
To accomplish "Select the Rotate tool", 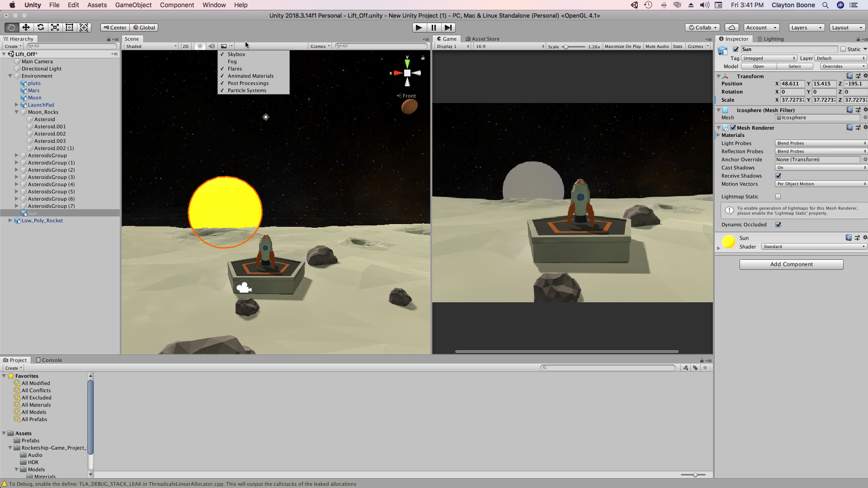I will pos(40,28).
